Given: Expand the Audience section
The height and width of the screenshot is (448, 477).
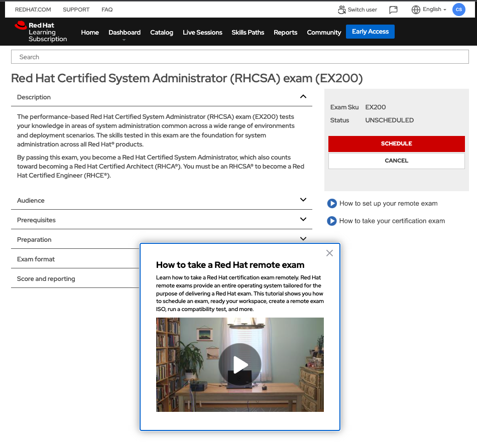Looking at the screenshot, I should click(x=303, y=200).
